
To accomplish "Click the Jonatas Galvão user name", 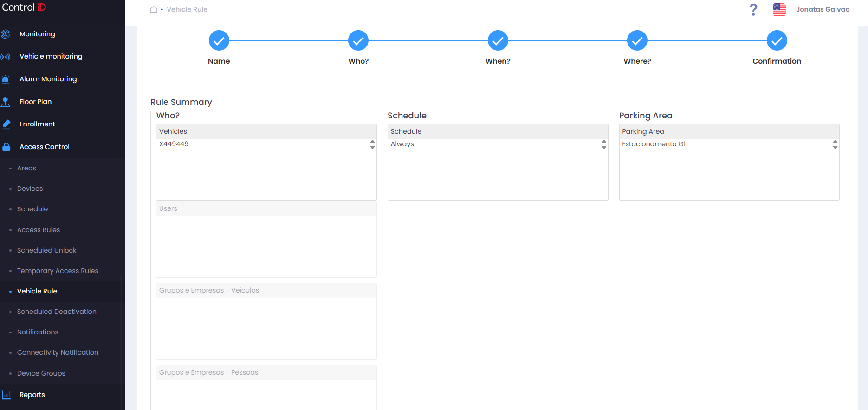I will [x=823, y=9].
